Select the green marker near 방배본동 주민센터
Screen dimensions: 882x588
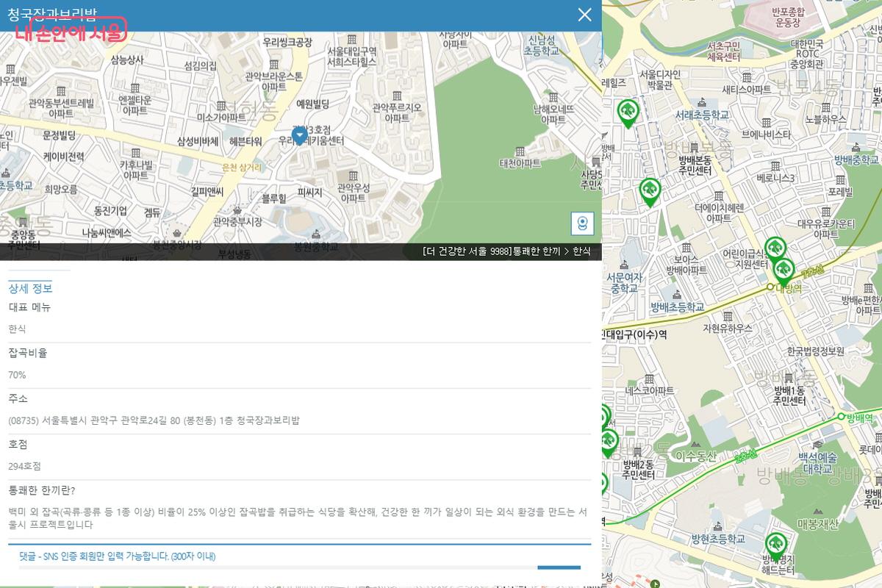tap(650, 191)
